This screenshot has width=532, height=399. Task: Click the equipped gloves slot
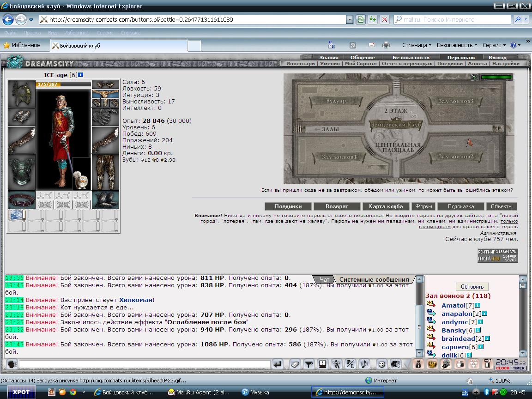[x=105, y=117]
